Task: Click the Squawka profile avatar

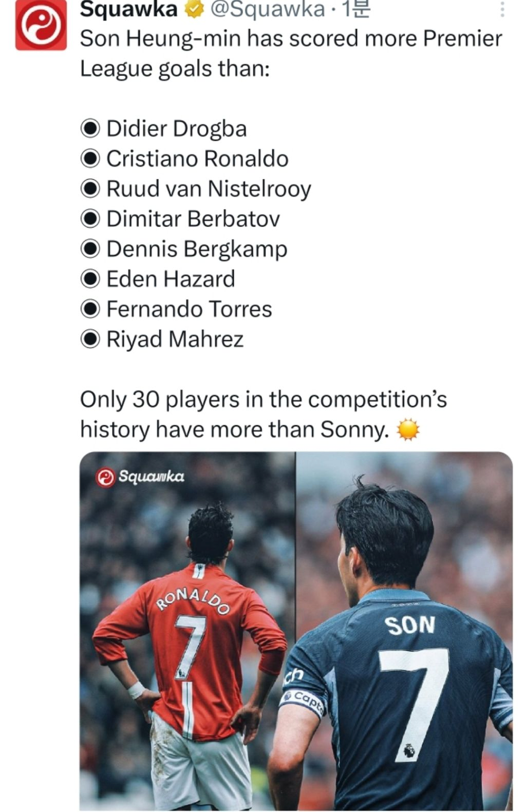Action: click(41, 25)
